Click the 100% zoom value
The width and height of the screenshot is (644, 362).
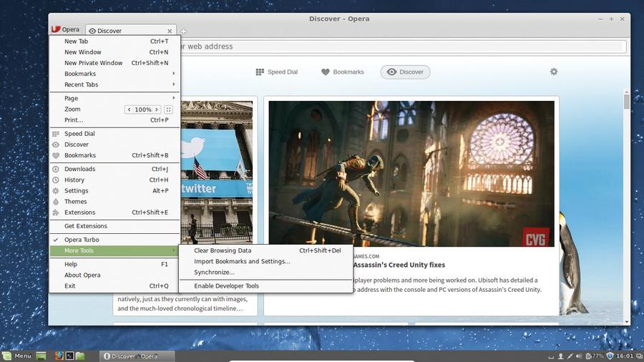[x=143, y=109]
